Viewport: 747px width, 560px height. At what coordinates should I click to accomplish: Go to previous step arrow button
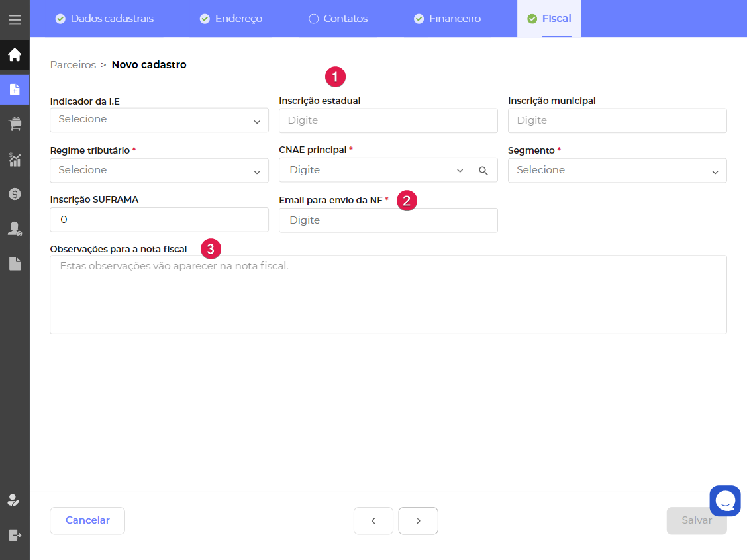click(373, 521)
